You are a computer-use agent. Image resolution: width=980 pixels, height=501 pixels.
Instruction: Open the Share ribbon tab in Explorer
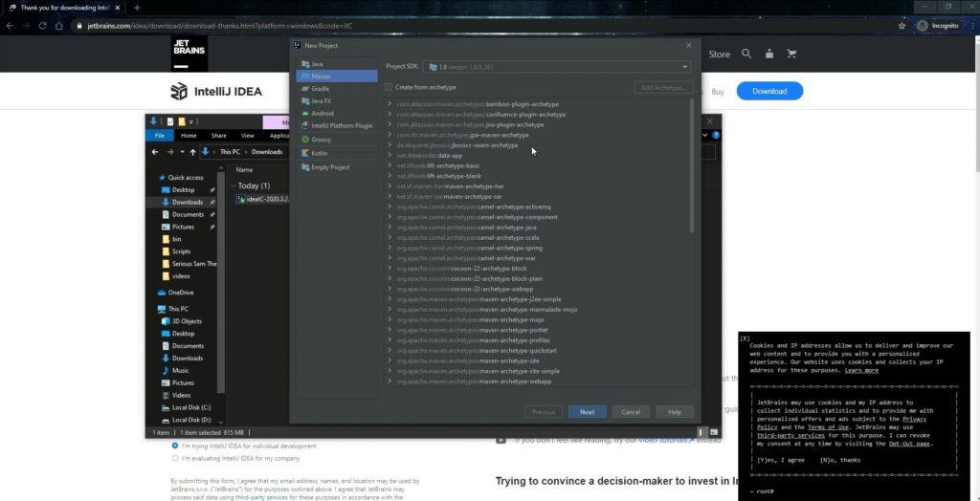pyautogui.click(x=219, y=135)
